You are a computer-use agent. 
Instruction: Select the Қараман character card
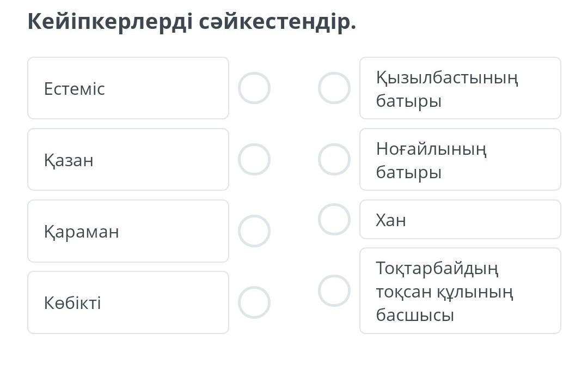pos(128,231)
